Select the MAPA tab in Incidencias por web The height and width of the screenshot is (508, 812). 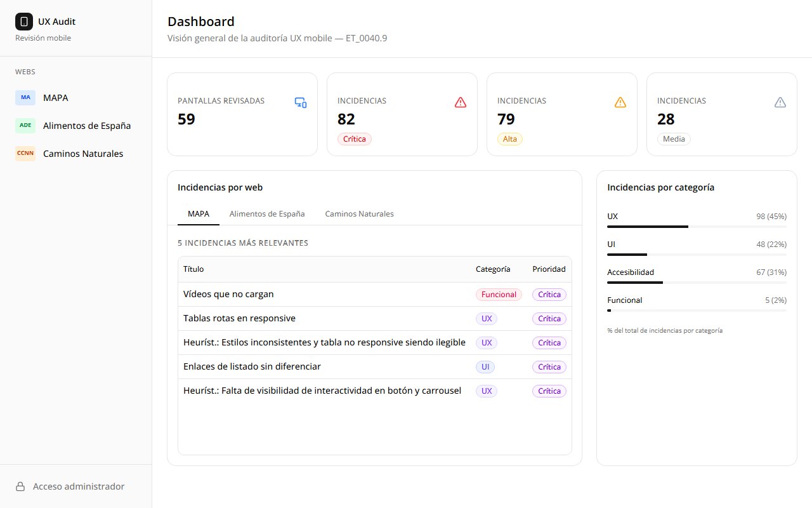tap(199, 214)
